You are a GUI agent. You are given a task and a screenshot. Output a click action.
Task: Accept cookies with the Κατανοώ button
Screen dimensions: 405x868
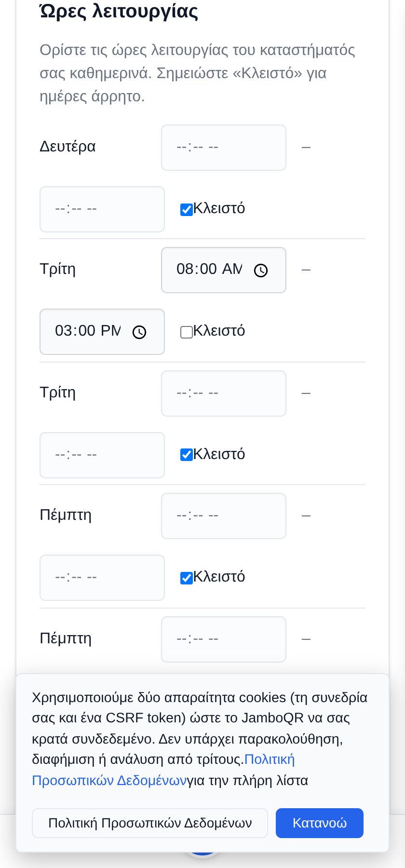320,823
